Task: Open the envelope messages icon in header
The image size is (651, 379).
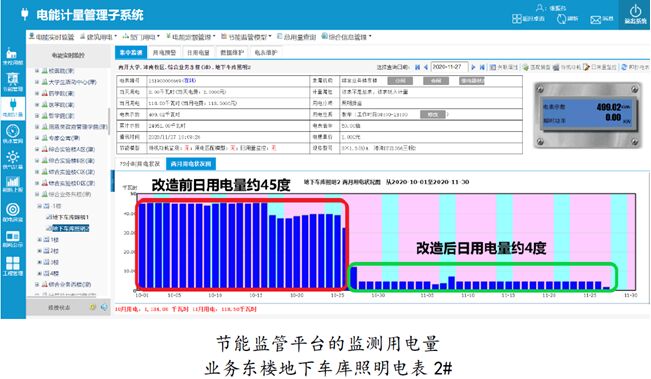Action: point(595,20)
